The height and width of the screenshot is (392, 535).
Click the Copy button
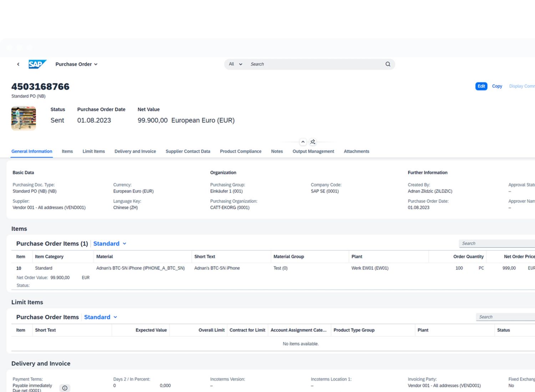[x=497, y=86]
